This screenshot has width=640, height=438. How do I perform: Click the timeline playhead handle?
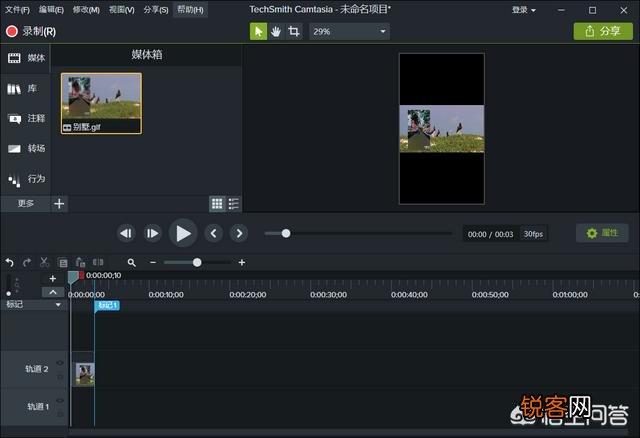(x=73, y=278)
